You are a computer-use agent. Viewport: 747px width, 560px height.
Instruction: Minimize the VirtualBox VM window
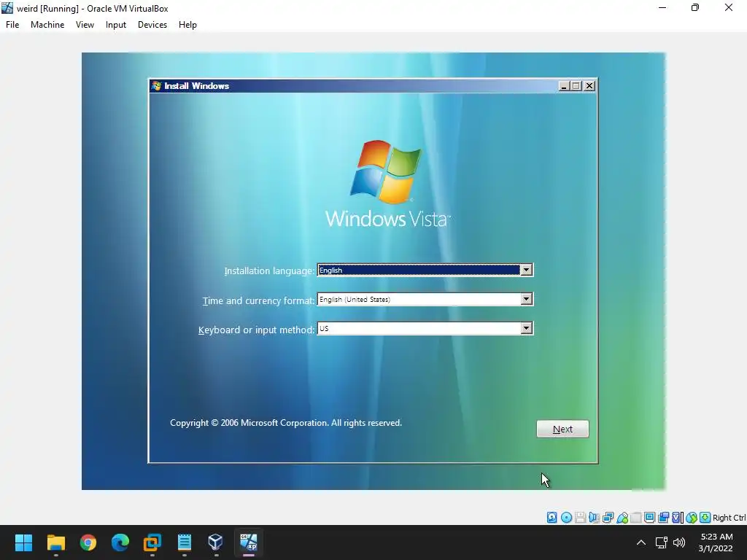point(662,7)
